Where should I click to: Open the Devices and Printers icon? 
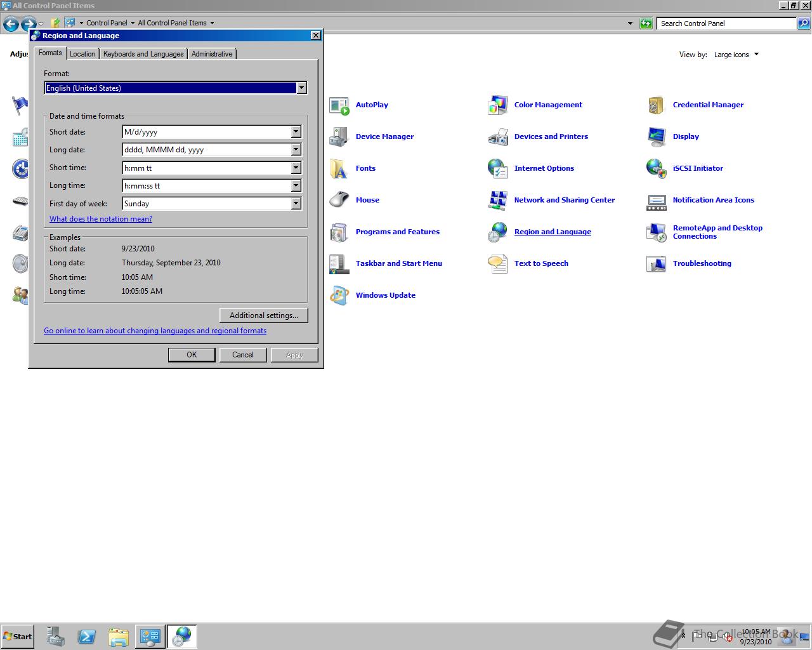coord(498,137)
